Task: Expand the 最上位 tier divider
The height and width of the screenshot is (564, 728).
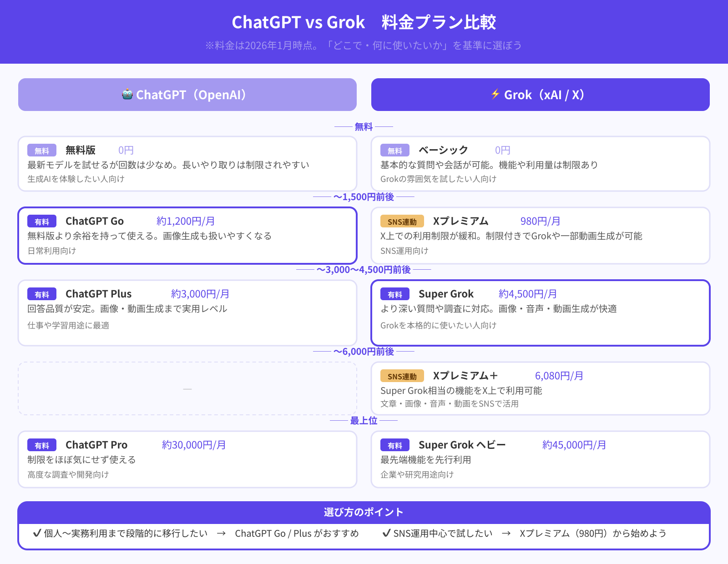Action: pyautogui.click(x=364, y=421)
